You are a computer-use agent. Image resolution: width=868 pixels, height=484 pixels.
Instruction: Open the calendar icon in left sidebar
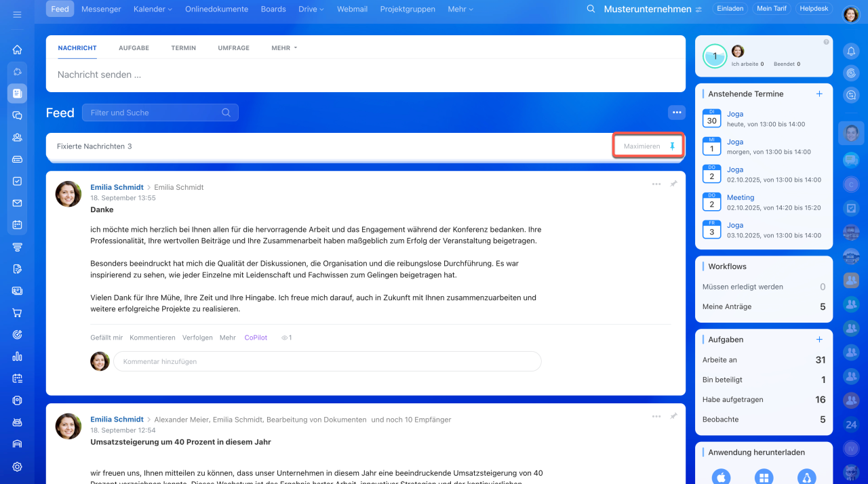click(17, 224)
